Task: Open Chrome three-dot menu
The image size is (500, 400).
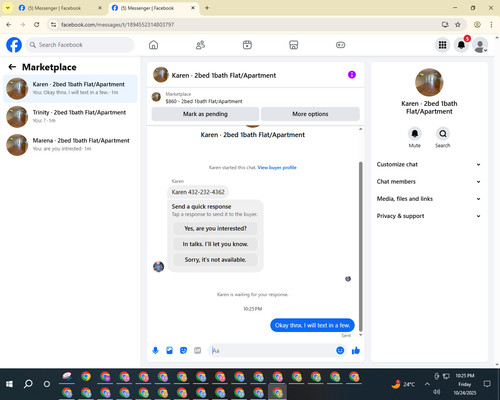Action: click(x=491, y=25)
